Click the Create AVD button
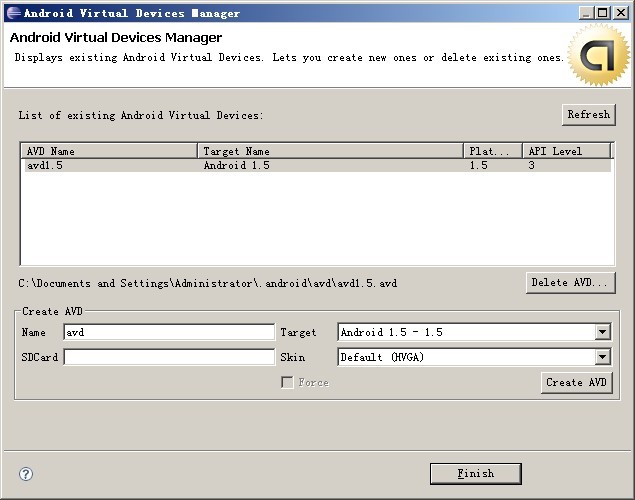The image size is (635, 500). click(577, 383)
